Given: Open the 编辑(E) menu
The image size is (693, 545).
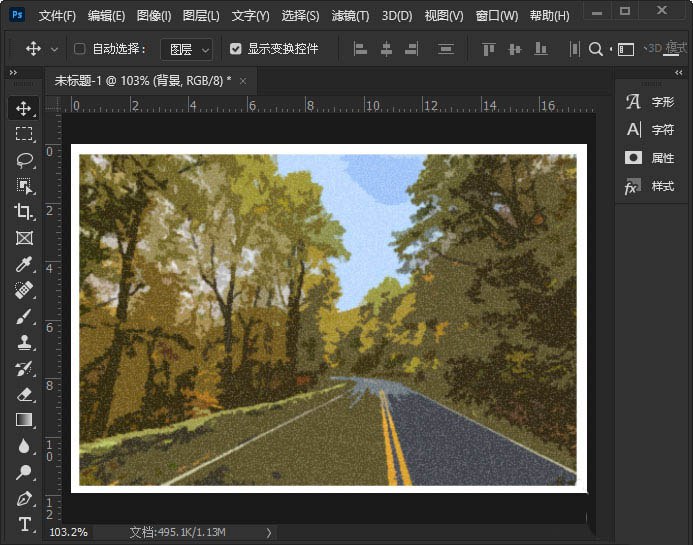Looking at the screenshot, I should [106, 16].
